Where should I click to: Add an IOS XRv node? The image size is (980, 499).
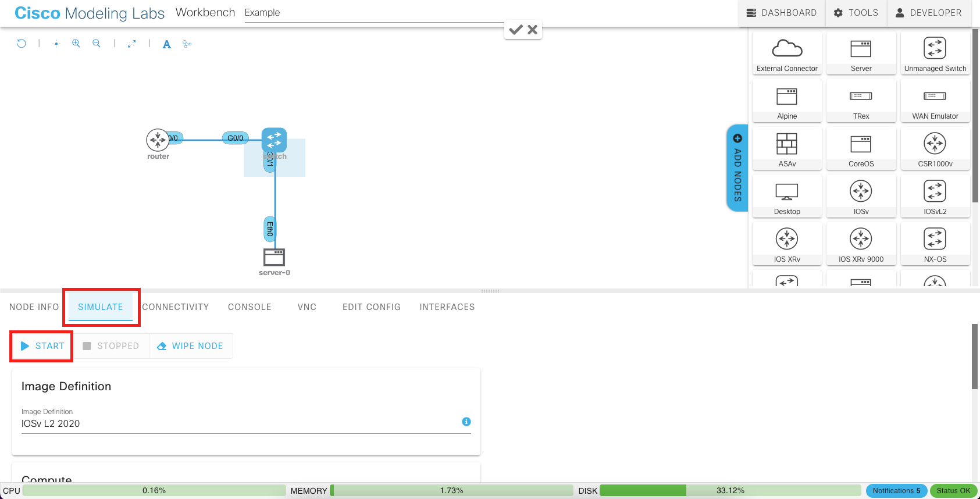(x=787, y=244)
